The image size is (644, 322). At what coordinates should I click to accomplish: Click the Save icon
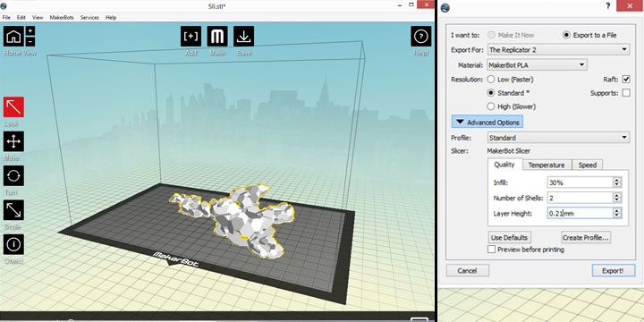coord(244,37)
